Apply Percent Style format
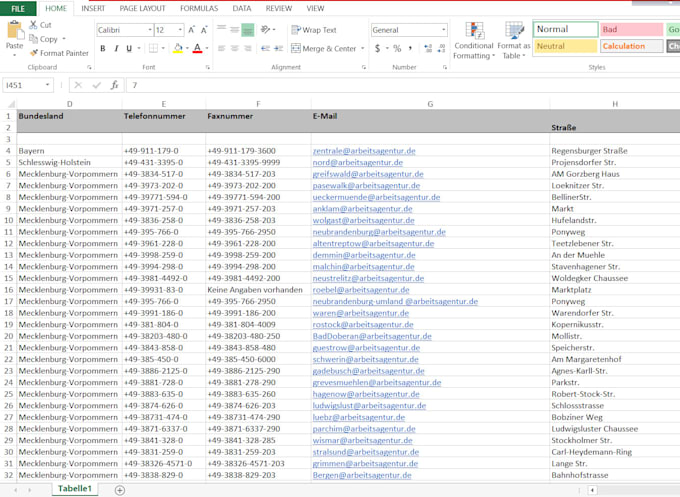Screen dimensions: 680x497 coord(397,48)
